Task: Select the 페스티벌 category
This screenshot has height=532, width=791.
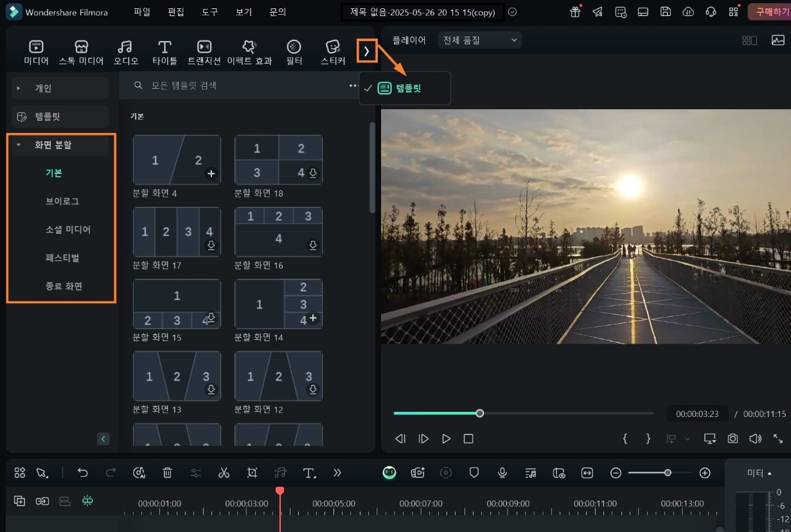Action: point(62,258)
